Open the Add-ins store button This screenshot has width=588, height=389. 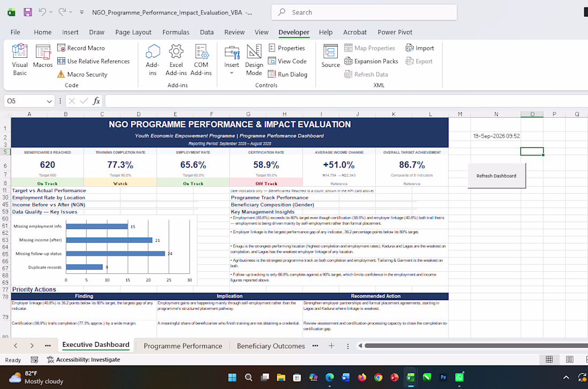pos(153,60)
